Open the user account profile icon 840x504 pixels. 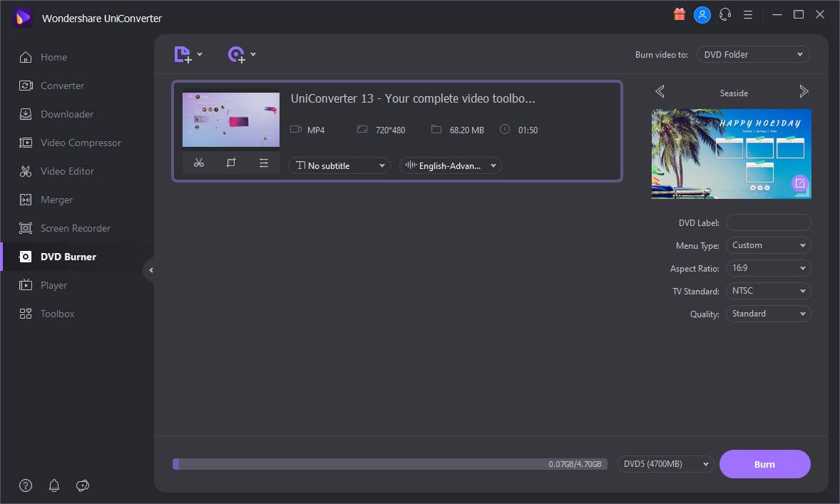(x=702, y=15)
